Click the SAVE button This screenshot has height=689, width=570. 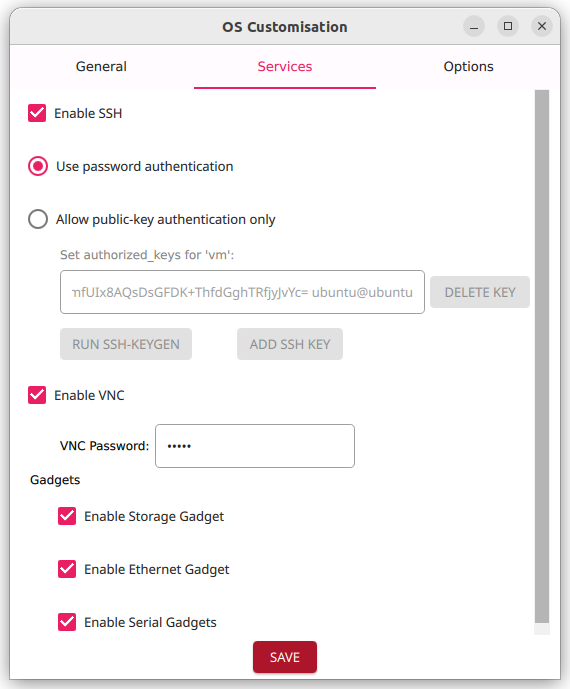coord(285,657)
